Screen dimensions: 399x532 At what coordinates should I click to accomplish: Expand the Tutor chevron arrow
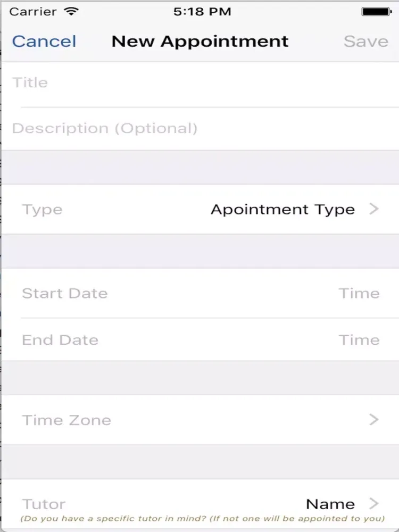point(374,503)
